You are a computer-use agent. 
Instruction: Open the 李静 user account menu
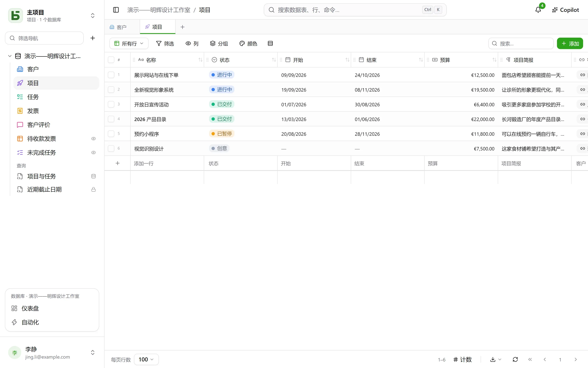(x=52, y=352)
